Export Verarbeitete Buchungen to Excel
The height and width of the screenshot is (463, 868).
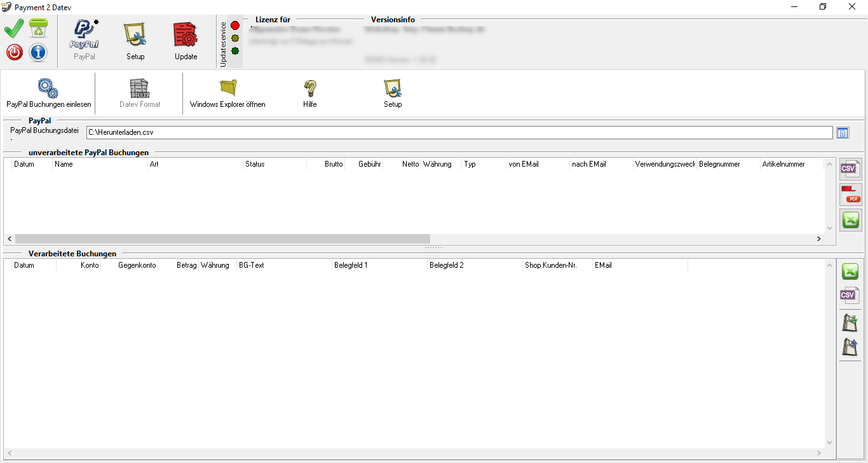[850, 272]
